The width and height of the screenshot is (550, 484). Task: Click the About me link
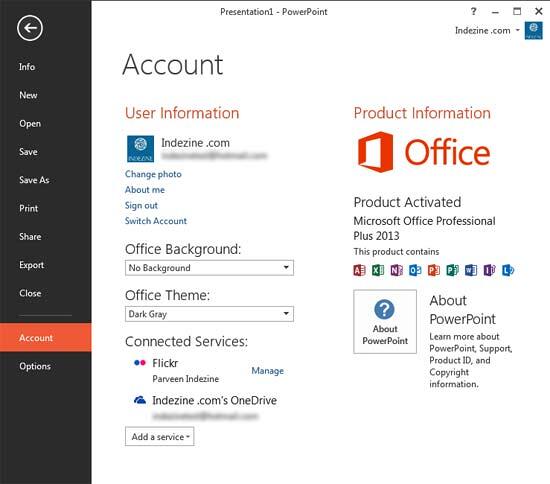point(145,190)
